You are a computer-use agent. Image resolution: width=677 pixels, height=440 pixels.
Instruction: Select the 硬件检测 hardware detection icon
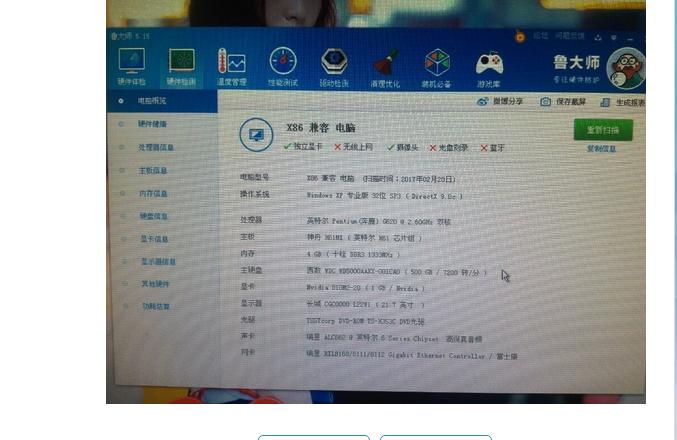tap(182, 67)
